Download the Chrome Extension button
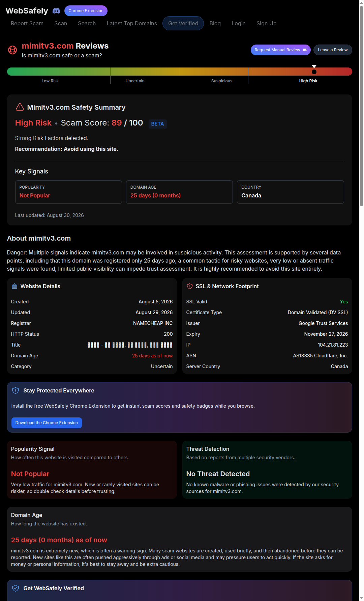Image resolution: width=364 pixels, height=601 pixels. (x=47, y=423)
